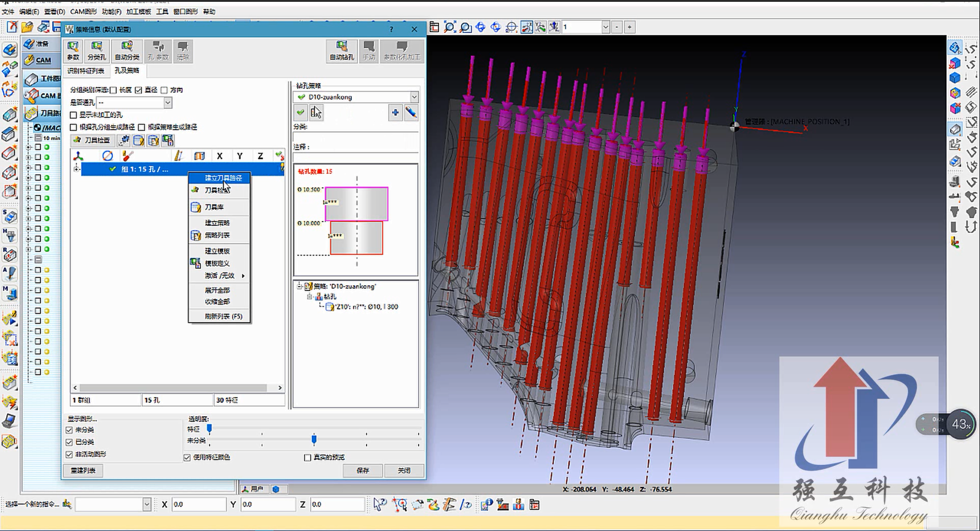Enable 真实的预览 checkbox
Image resolution: width=980 pixels, height=531 pixels.
pos(308,457)
